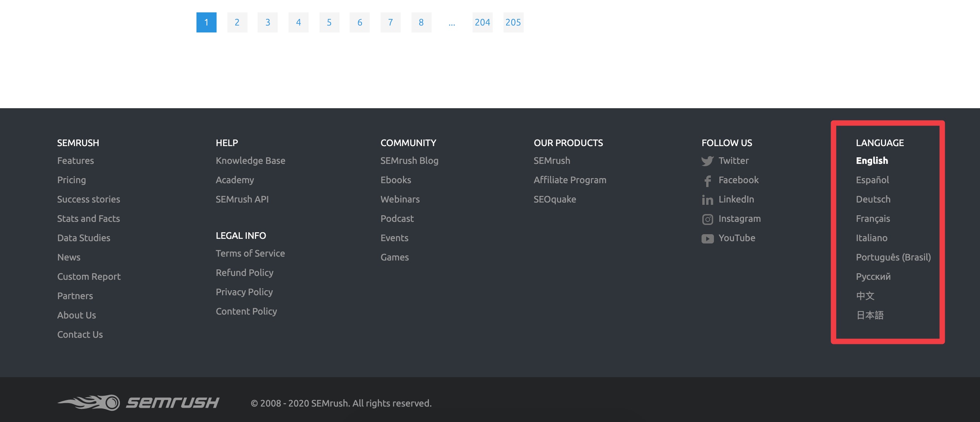
Task: Open Instagram text link
Action: 739,219
